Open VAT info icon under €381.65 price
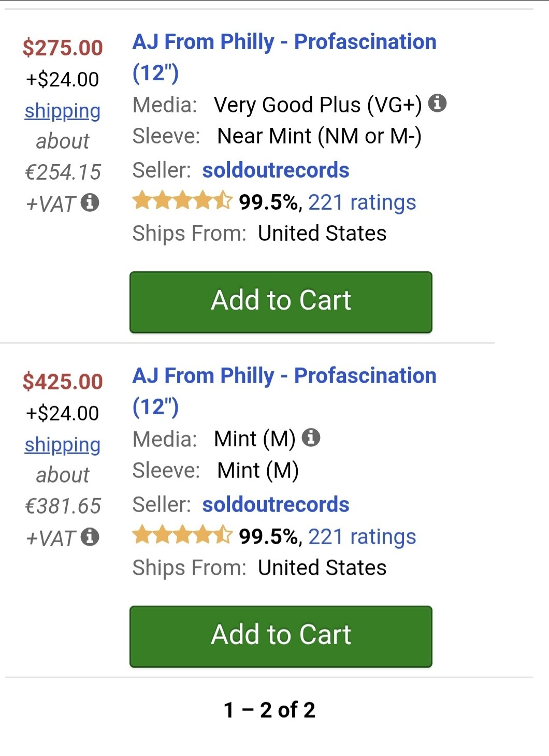 coord(90,537)
